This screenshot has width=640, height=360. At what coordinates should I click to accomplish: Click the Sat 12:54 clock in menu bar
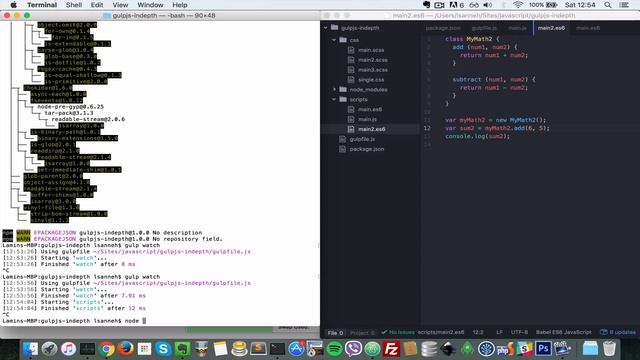(x=580, y=5)
